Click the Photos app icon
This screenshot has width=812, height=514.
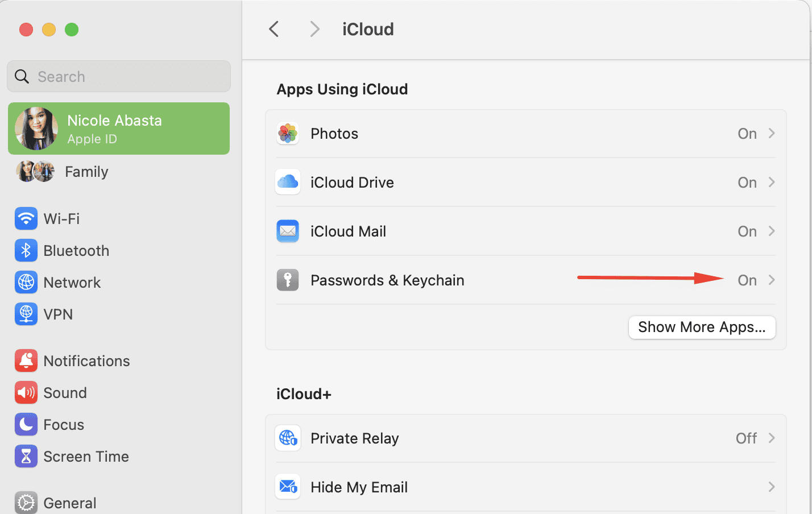[288, 134]
